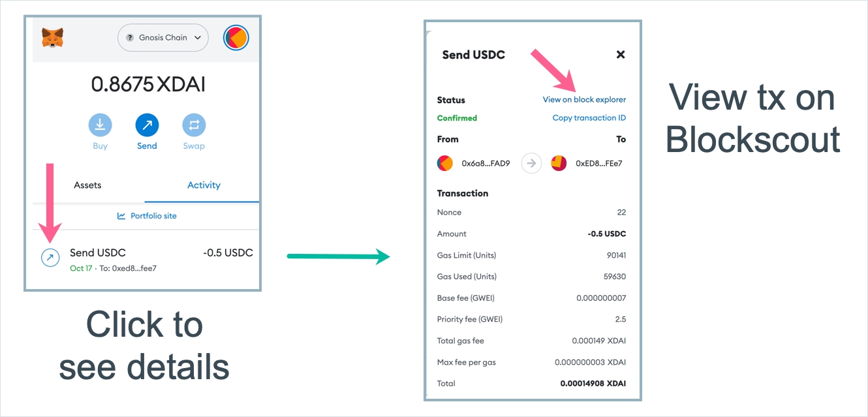Click the sender address 0x6a8...FAD9
Viewport: 868px width, 417px height.
tap(486, 164)
